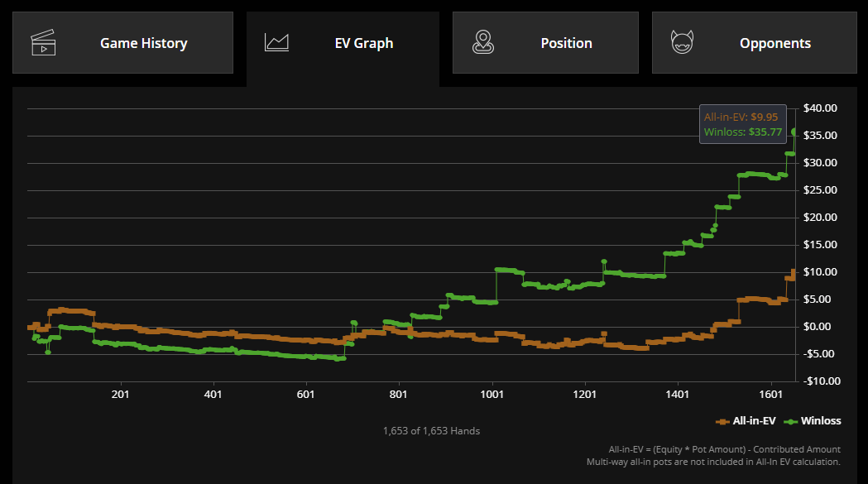Click the 201 x-axis label
The width and height of the screenshot is (868, 484).
point(120,395)
